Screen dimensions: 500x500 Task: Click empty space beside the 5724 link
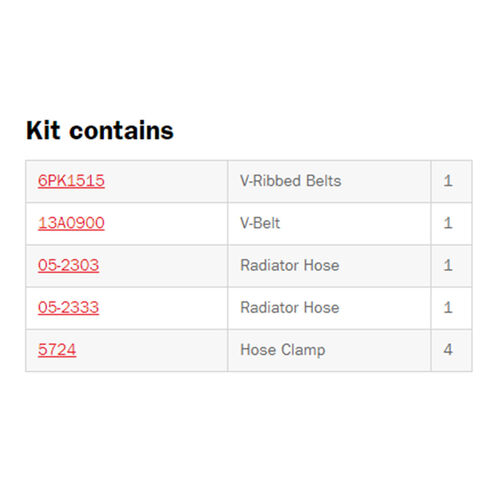coord(152,350)
